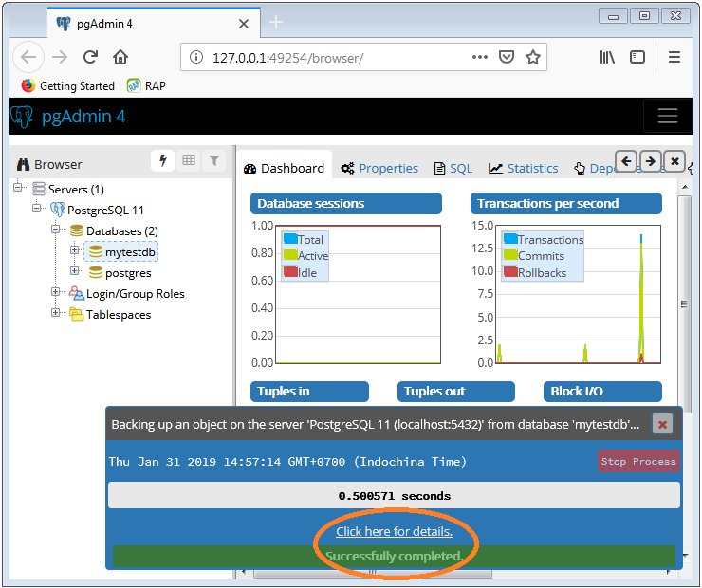This screenshot has height=588, width=702.
Task: Switch to the SQL tab
Action: (453, 168)
